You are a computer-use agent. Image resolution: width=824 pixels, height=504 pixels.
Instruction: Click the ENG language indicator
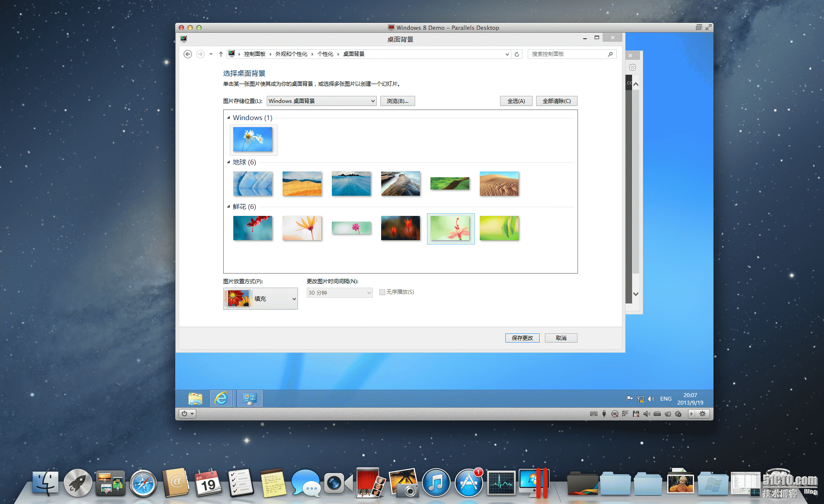pos(666,399)
